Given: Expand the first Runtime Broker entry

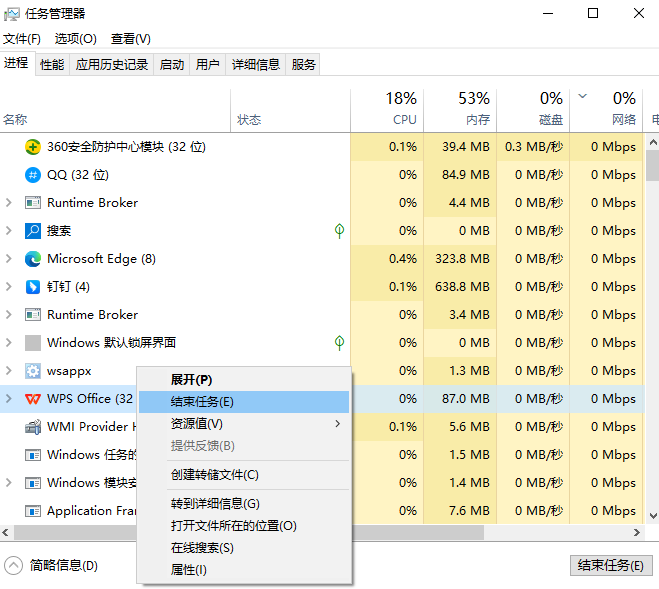Looking at the screenshot, I should (x=9, y=203).
